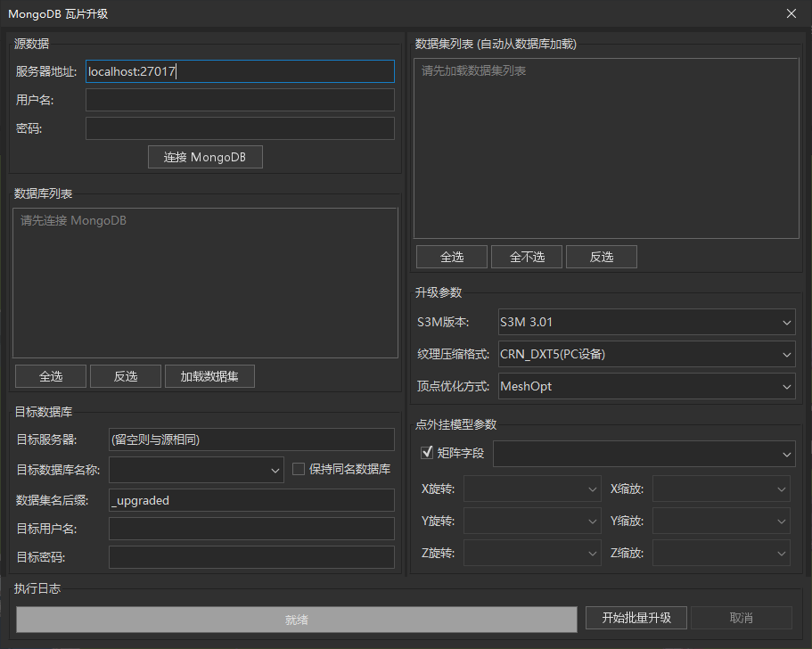Open the X缩放 dropdown
Viewport: 812px width, 649px height.
pyautogui.click(x=721, y=489)
